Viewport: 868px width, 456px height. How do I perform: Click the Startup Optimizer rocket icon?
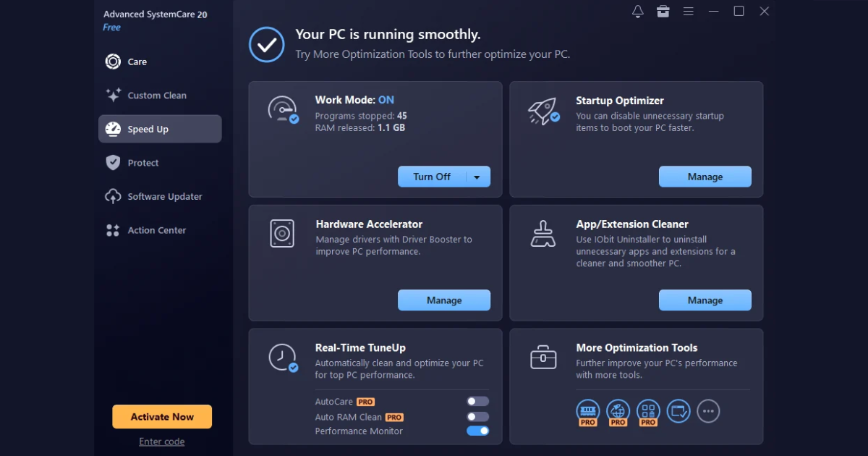[x=543, y=110]
